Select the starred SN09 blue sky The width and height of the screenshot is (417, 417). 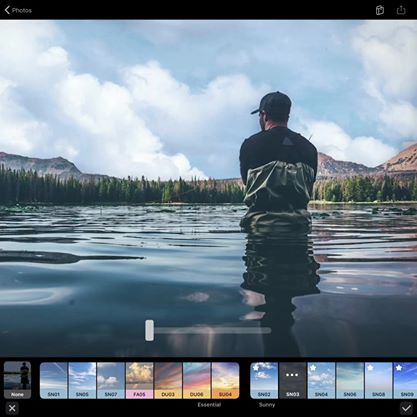(x=405, y=380)
